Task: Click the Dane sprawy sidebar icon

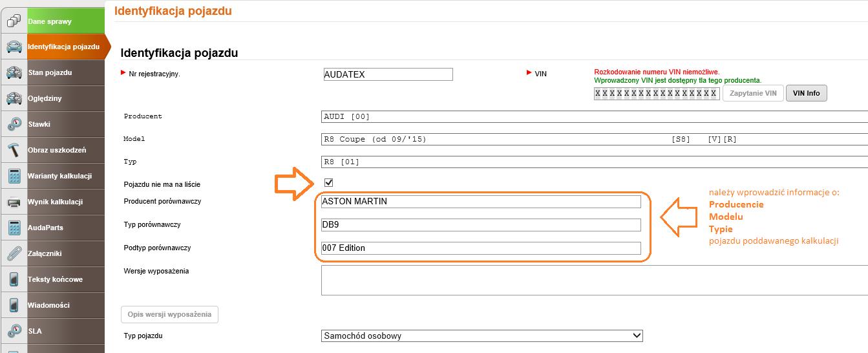Action: click(x=13, y=21)
